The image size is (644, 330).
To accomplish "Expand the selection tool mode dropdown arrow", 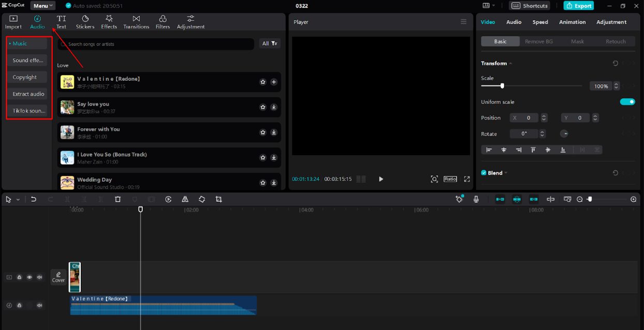I will click(x=18, y=200).
